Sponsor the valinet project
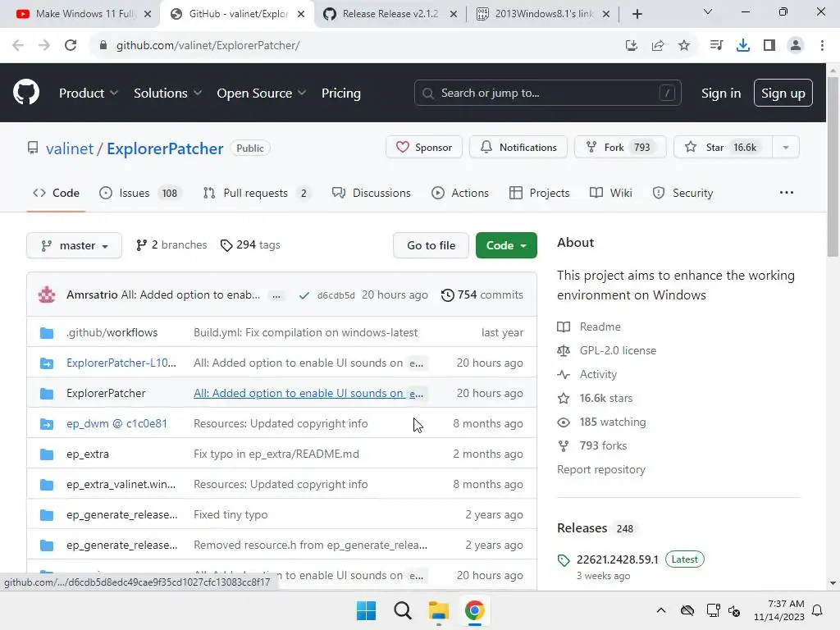Screen dimensions: 840x630 click(424, 148)
